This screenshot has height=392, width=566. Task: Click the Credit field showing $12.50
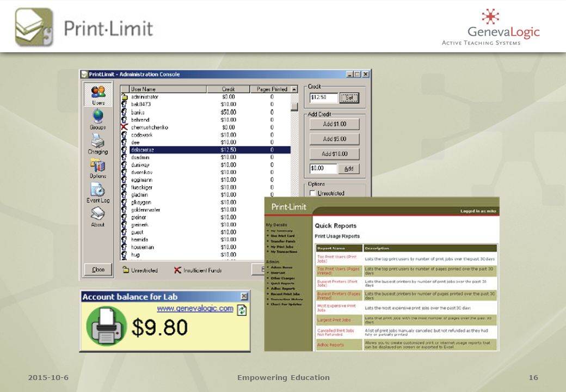click(324, 97)
